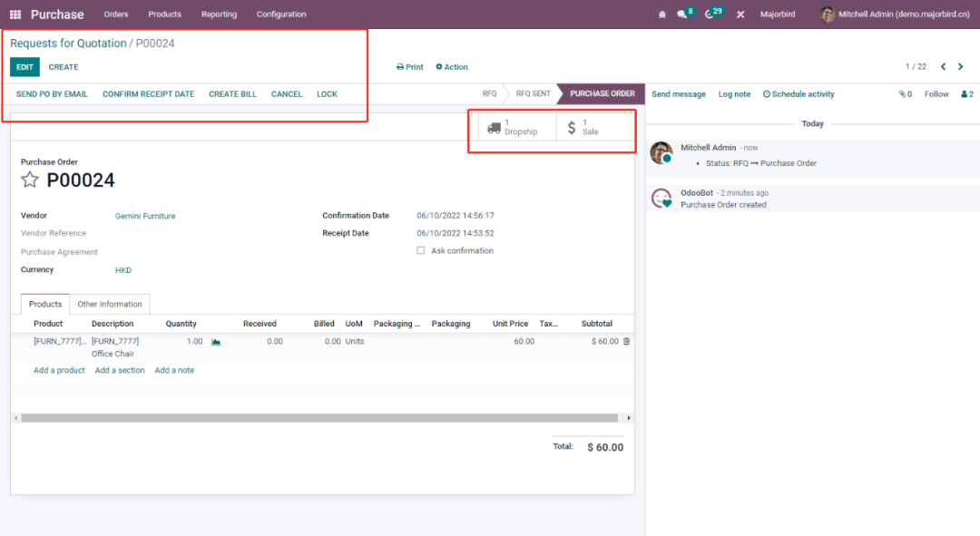Screen dimensions: 980x536
Task: Open the conversations messages icon
Action: tap(683, 15)
